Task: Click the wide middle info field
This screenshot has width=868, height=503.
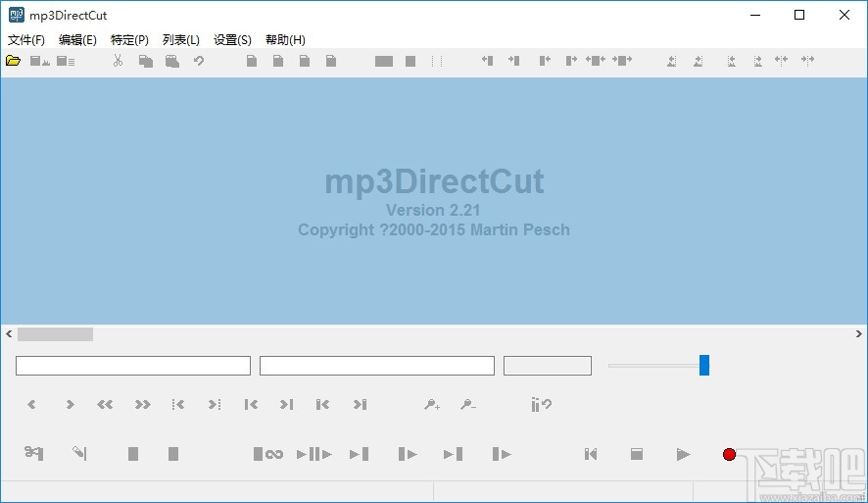Action: tap(377, 366)
